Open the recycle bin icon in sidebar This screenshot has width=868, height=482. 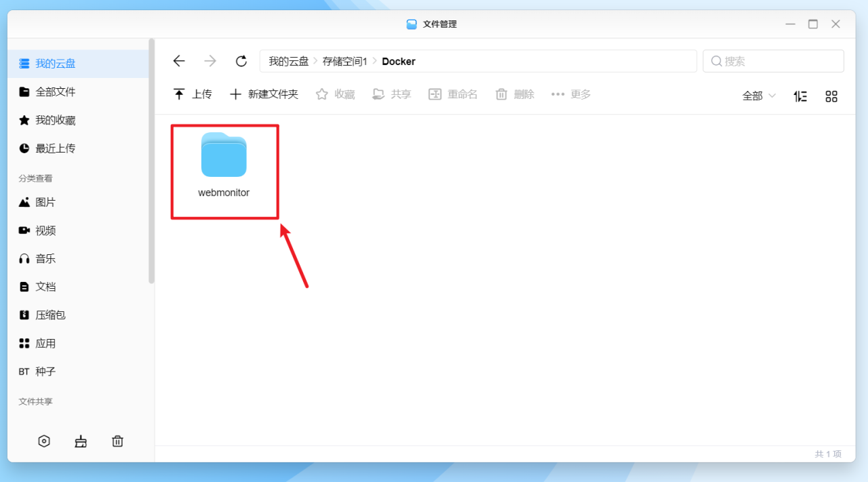click(117, 441)
